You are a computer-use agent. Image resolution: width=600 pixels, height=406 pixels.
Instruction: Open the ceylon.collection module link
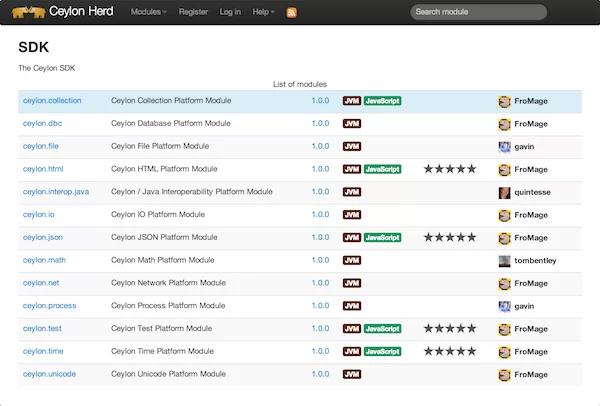[x=52, y=101]
